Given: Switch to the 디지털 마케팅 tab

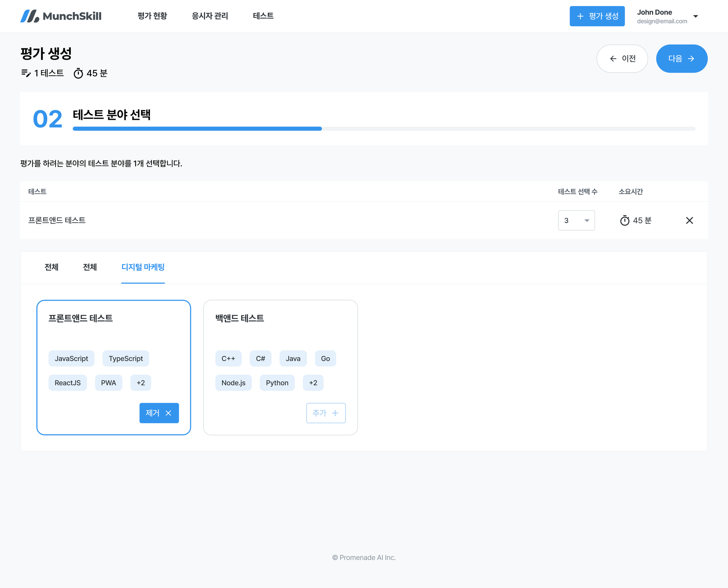Looking at the screenshot, I should (x=143, y=267).
